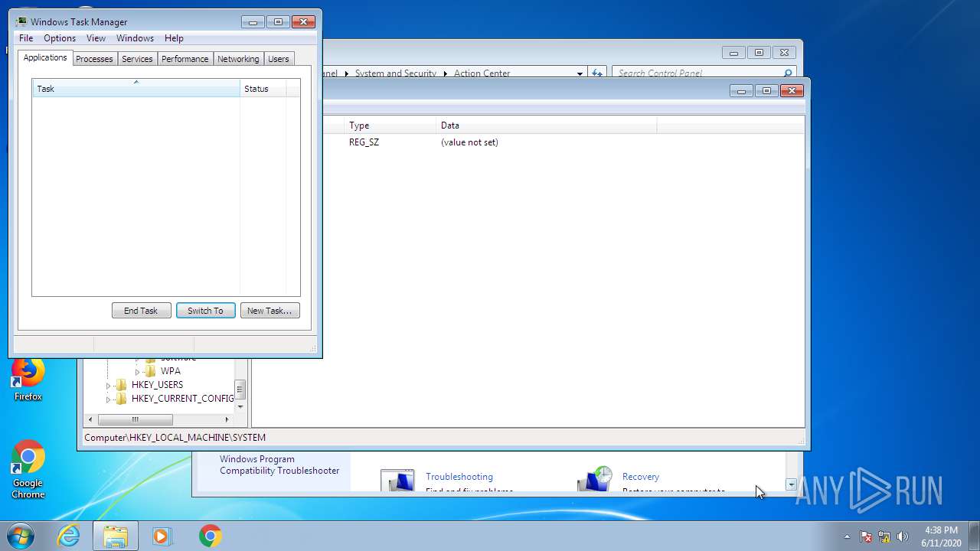The width and height of the screenshot is (980, 551).
Task: Expand the WPA registry key
Action: click(138, 371)
